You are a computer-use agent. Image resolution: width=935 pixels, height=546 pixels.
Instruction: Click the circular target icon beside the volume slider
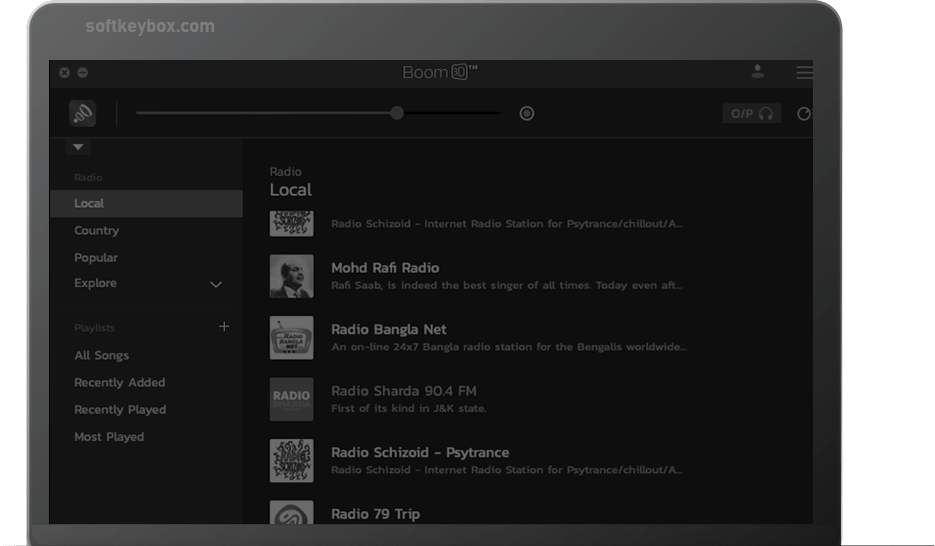pos(527,113)
